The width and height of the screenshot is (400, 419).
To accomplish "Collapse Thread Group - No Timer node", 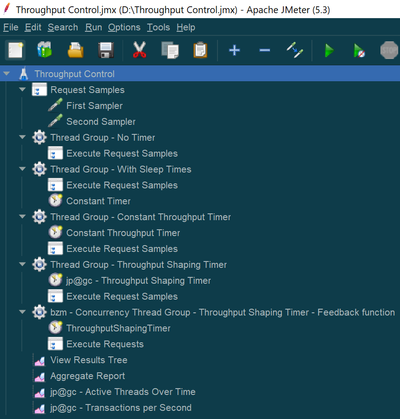I will click(22, 137).
